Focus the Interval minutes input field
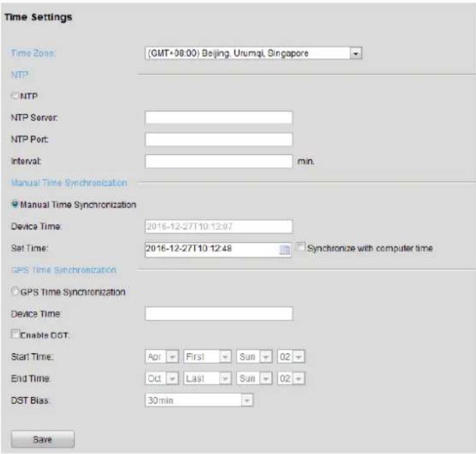The image size is (476, 454). [218, 161]
